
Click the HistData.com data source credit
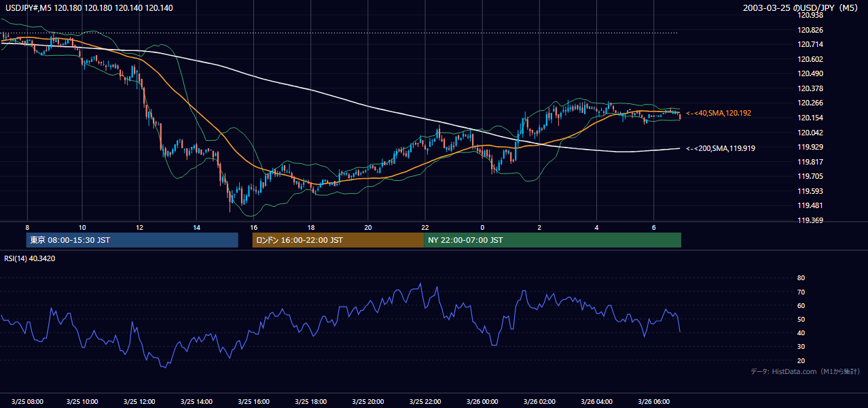[x=805, y=371]
